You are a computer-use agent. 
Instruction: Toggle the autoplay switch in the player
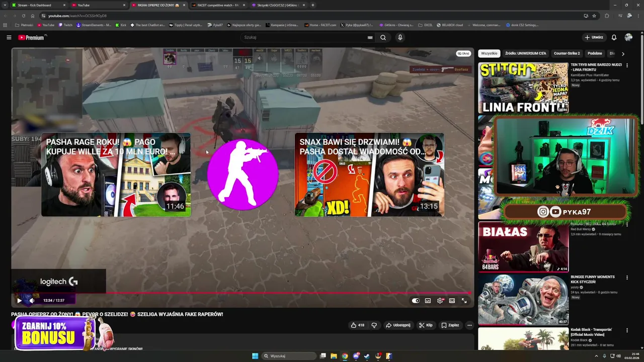pyautogui.click(x=416, y=301)
